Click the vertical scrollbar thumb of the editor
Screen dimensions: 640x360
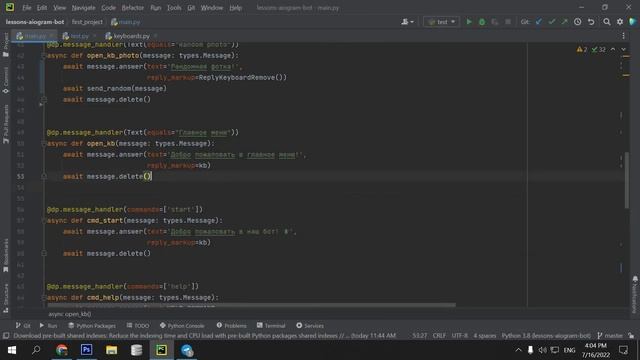pos(627,180)
